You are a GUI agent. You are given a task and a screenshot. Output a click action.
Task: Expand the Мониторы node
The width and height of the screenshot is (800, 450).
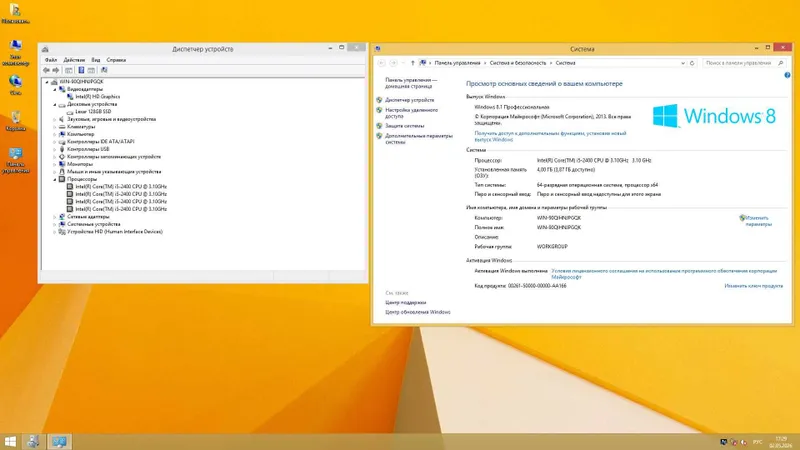coord(55,164)
